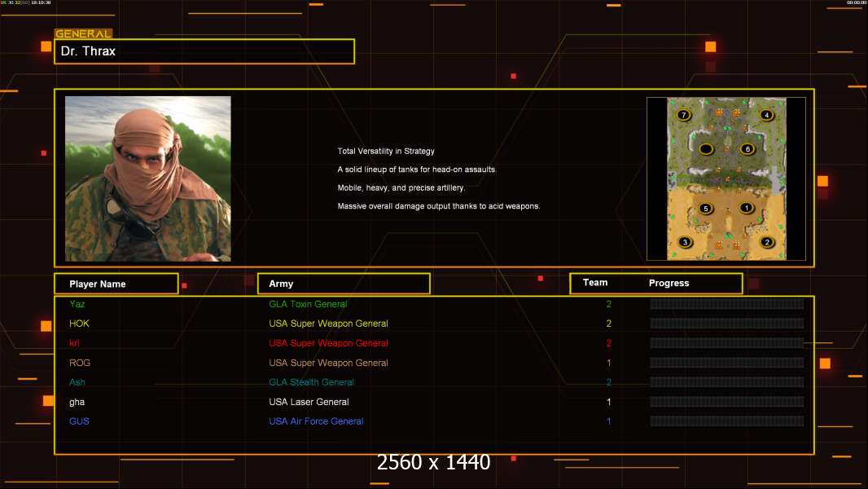Click the unnumbered empty start position marker
Viewport: 868px width, 489px height.
pos(706,149)
